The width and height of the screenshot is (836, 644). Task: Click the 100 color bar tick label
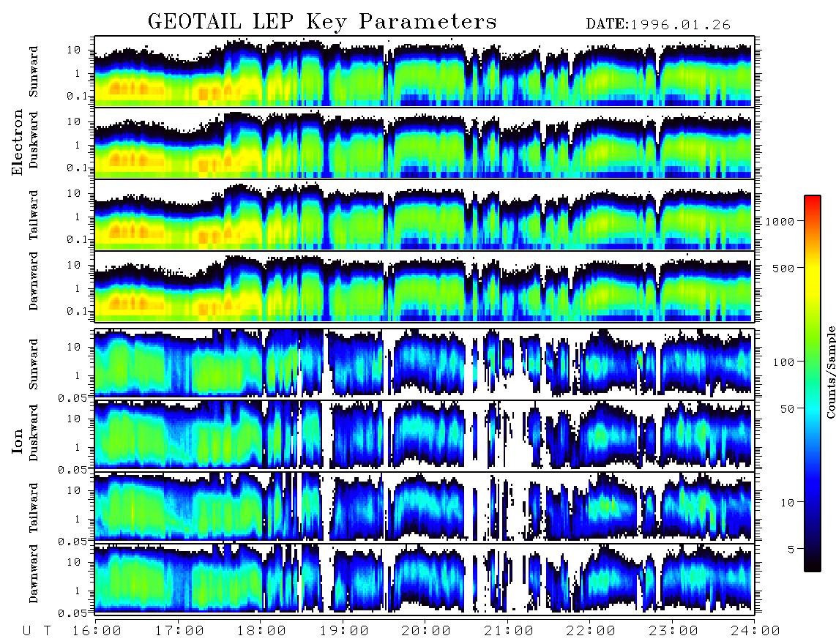coord(784,362)
